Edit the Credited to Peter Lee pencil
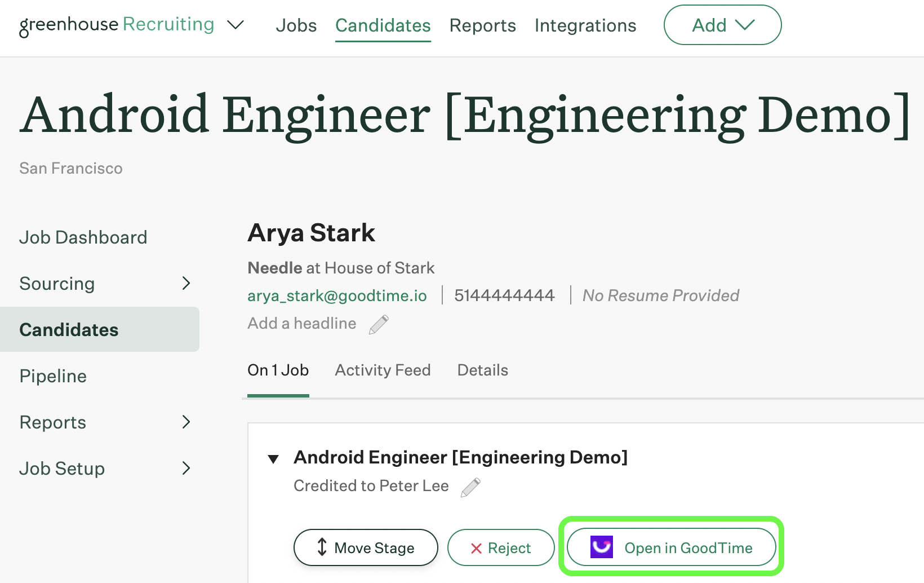 tap(470, 487)
